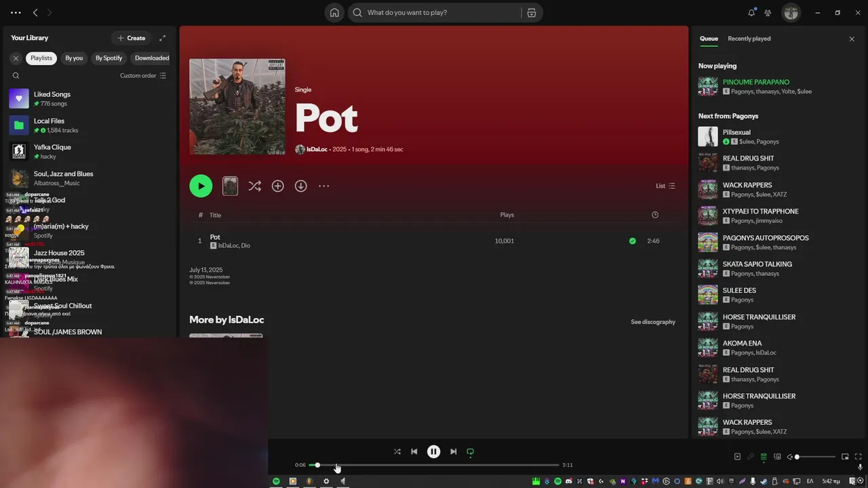The width and height of the screenshot is (868, 488).
Task: Click the Create button in library
Action: tap(132, 38)
